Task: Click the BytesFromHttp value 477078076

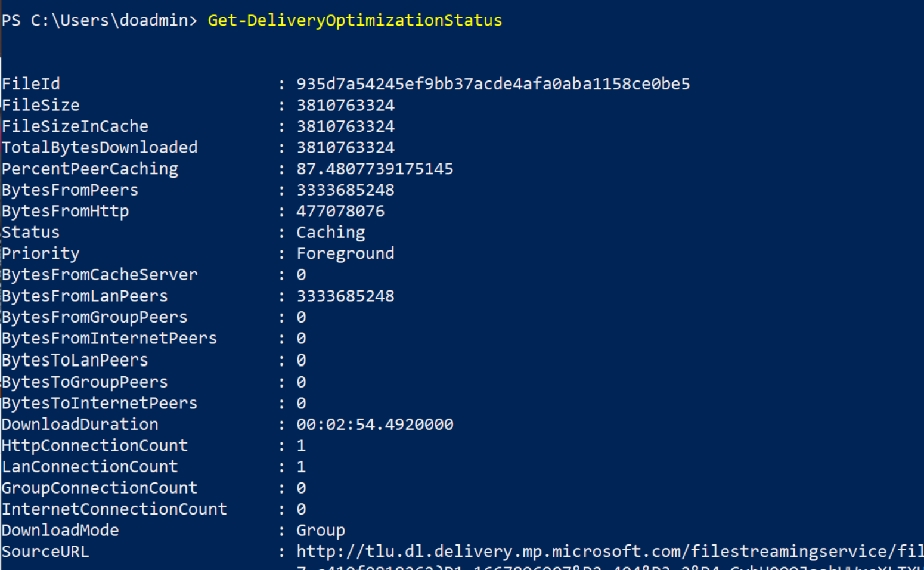Action: click(340, 211)
